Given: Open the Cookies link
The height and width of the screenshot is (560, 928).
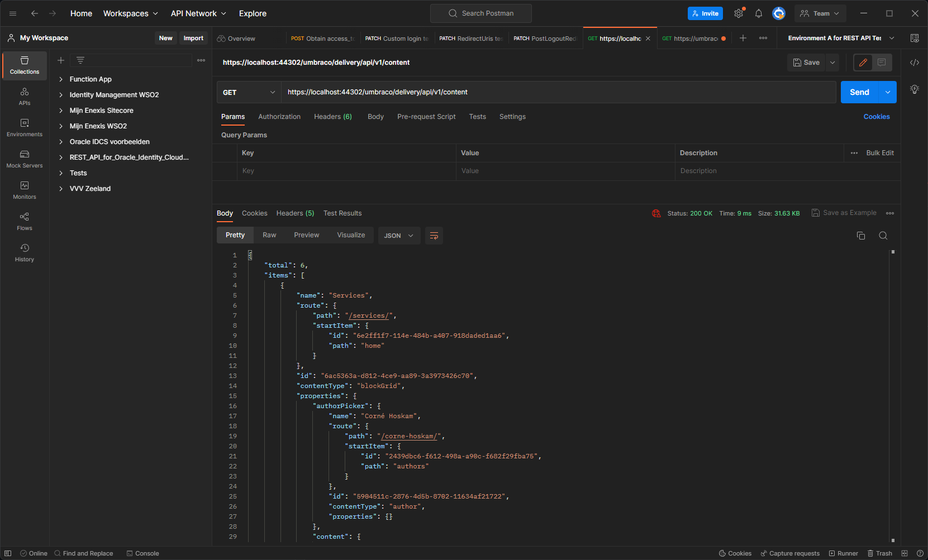Looking at the screenshot, I should 876,117.
